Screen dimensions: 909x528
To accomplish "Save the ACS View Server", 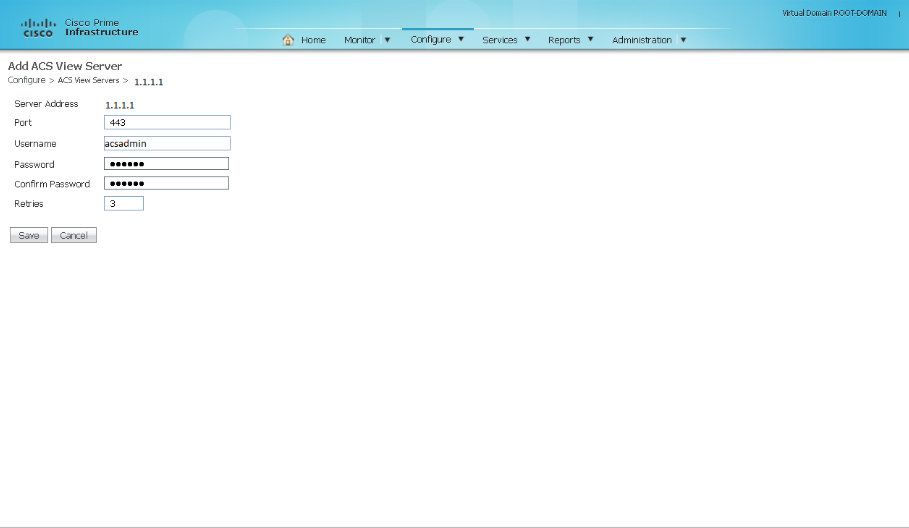I will [x=29, y=235].
